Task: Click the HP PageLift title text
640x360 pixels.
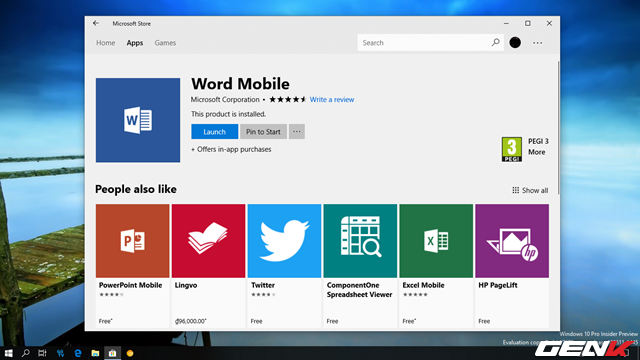Action: (498, 285)
